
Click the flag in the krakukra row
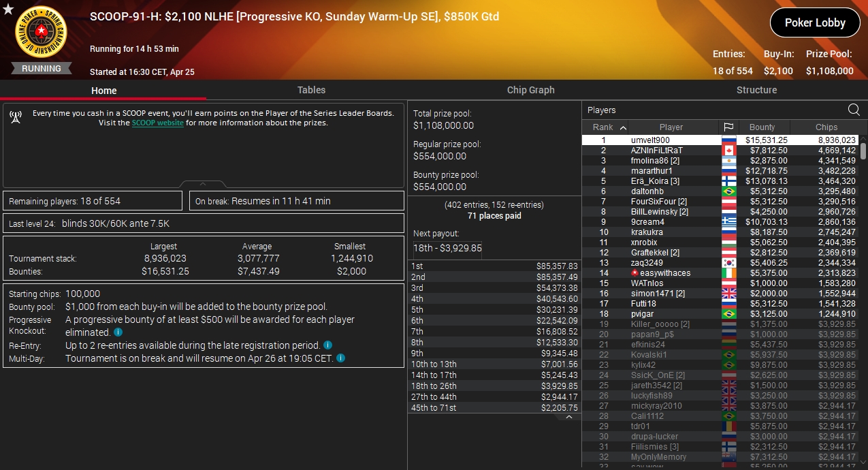coord(728,232)
